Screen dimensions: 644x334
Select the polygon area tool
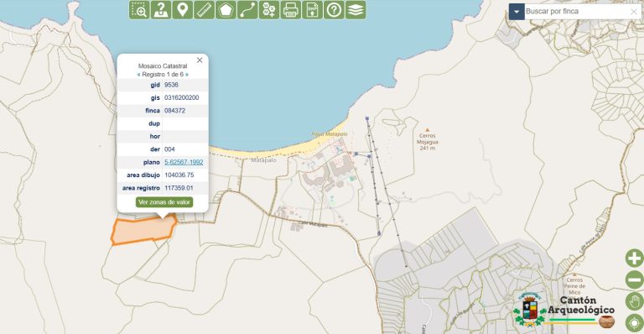pyautogui.click(x=226, y=10)
